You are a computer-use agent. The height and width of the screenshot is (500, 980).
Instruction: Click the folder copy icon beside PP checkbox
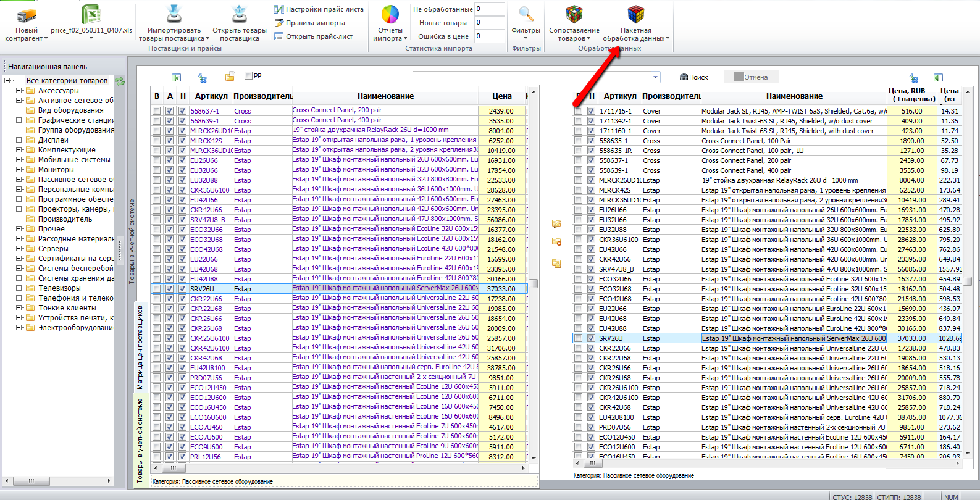point(230,77)
